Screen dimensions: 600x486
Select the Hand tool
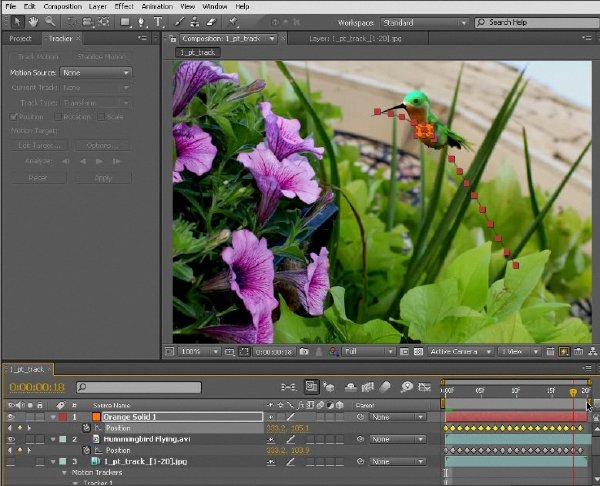[x=33, y=22]
